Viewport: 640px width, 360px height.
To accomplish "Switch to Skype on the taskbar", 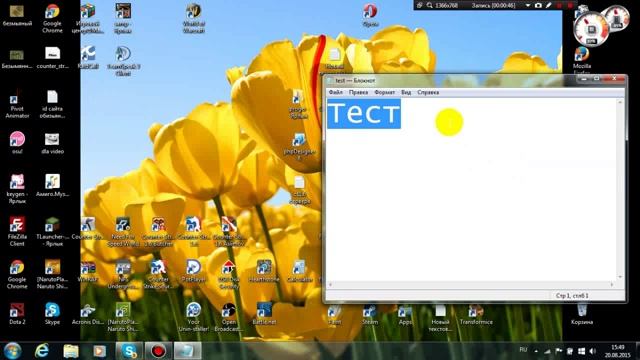I will pos(129,351).
